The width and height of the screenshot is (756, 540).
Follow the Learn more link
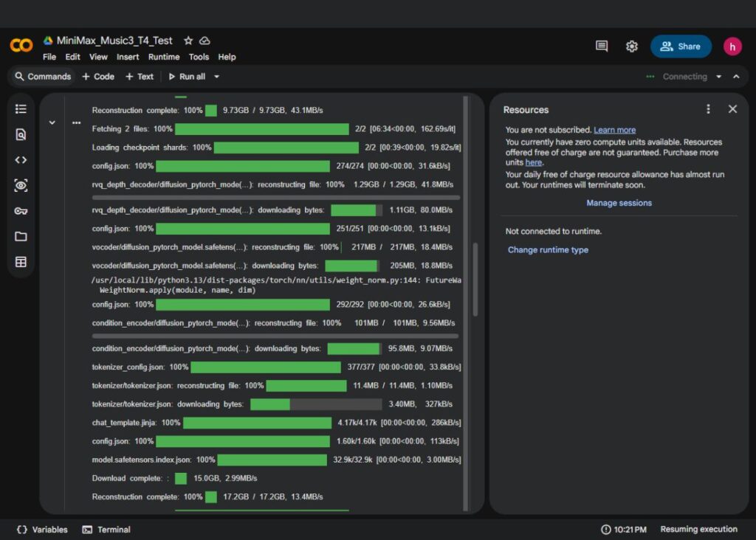click(x=614, y=130)
